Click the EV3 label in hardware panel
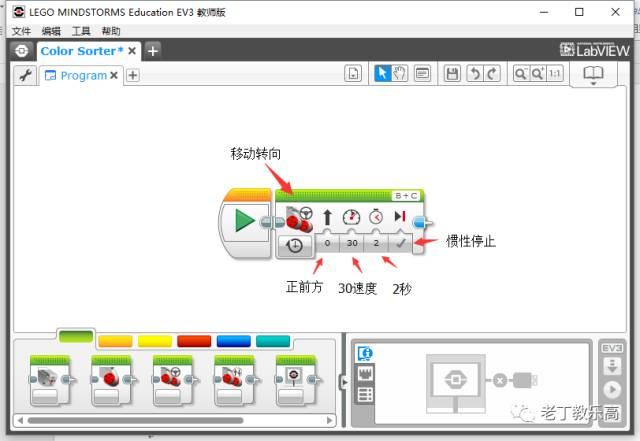This screenshot has height=441, width=640. [x=612, y=348]
